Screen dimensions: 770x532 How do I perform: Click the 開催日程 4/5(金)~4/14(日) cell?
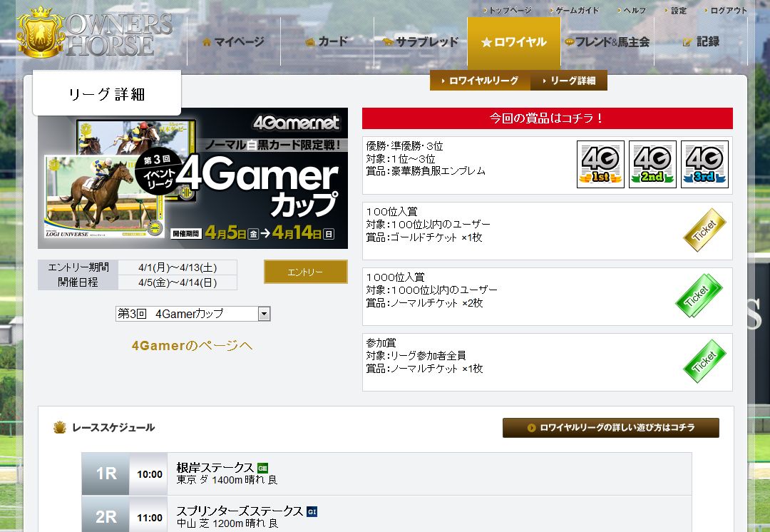(x=178, y=282)
